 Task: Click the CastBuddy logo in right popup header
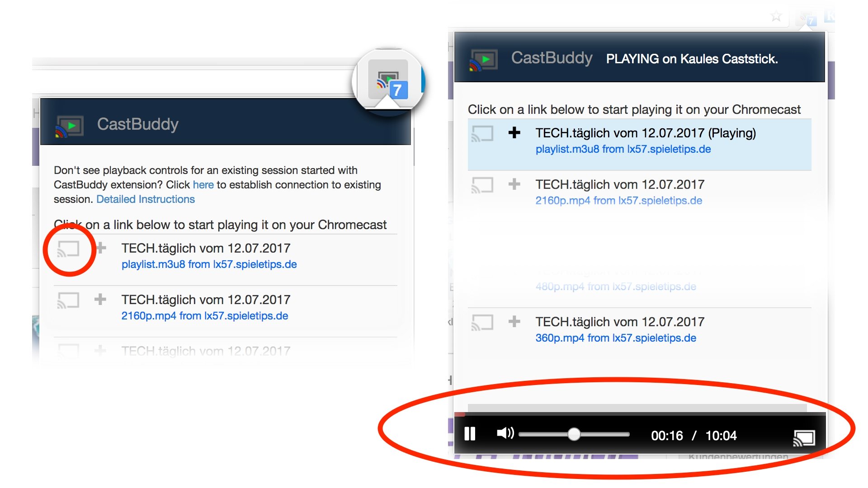(x=483, y=60)
